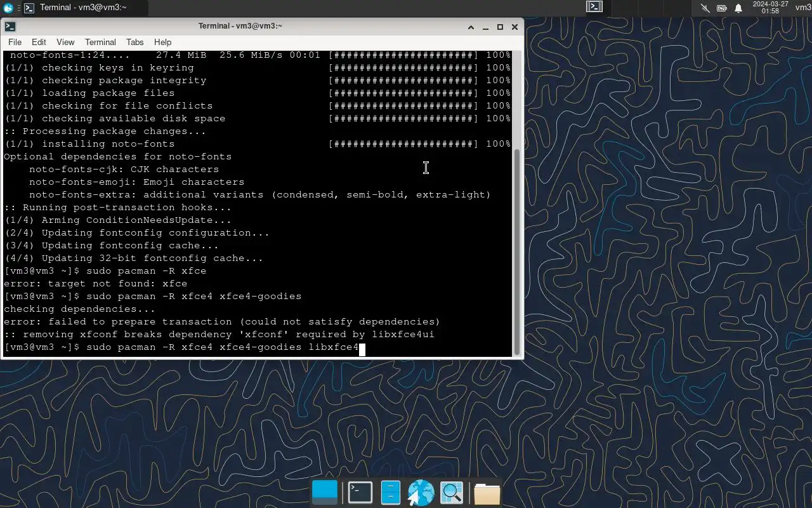The height and width of the screenshot is (508, 812).
Task: Open the File menu
Action: click(15, 42)
